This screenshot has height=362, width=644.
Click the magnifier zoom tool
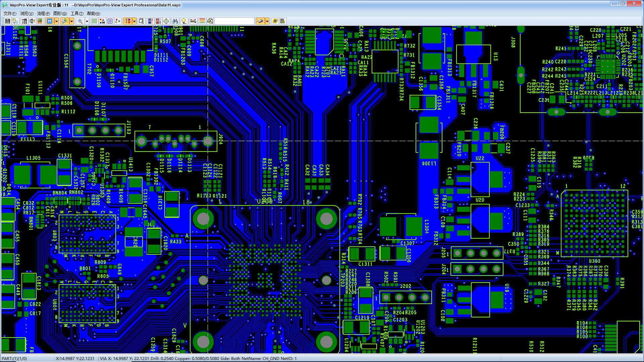[x=80, y=21]
